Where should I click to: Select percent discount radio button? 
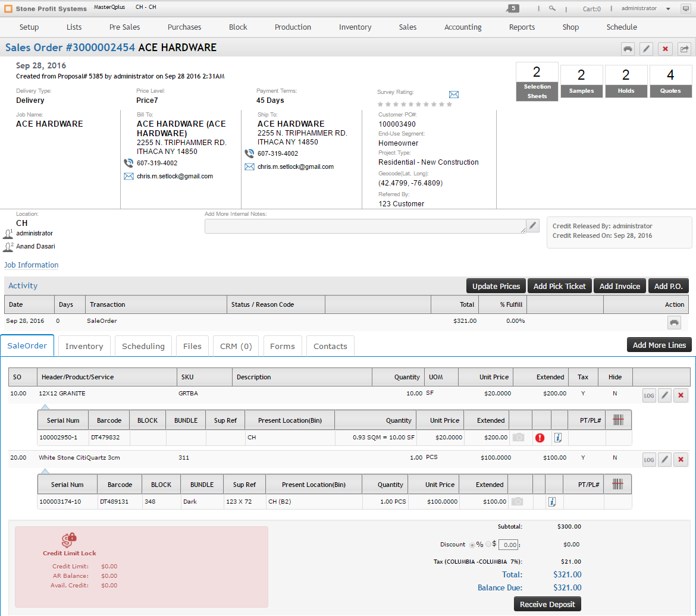click(x=472, y=545)
